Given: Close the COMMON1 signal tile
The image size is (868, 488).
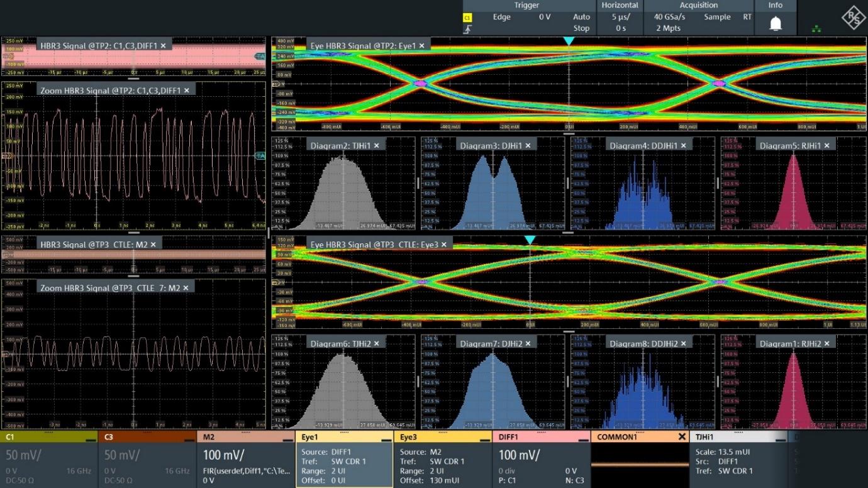Looking at the screenshot, I should point(682,436).
